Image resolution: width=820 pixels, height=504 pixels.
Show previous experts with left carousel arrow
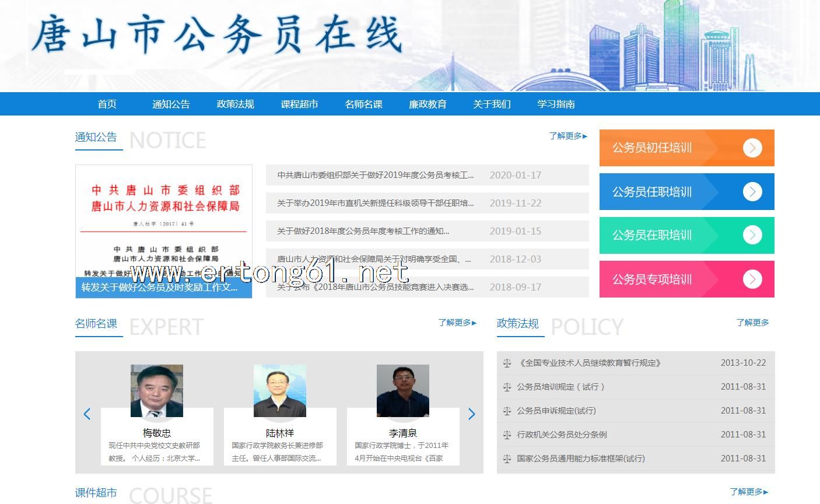tap(87, 414)
